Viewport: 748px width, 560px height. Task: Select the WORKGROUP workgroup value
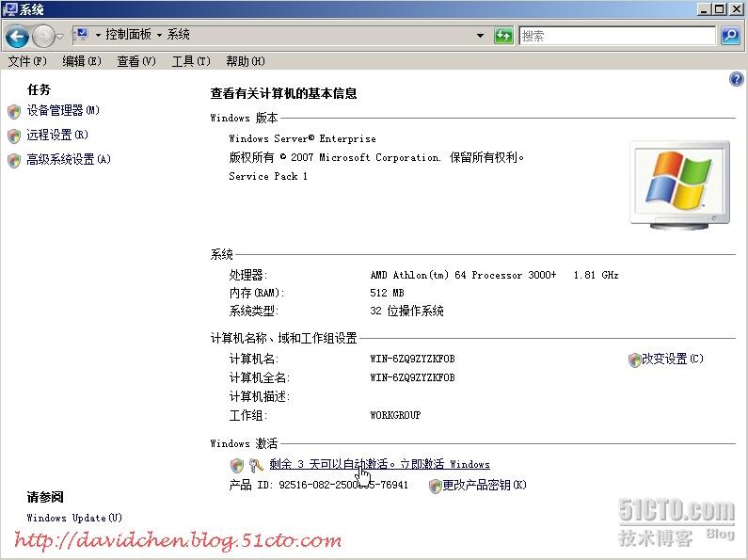pos(395,415)
